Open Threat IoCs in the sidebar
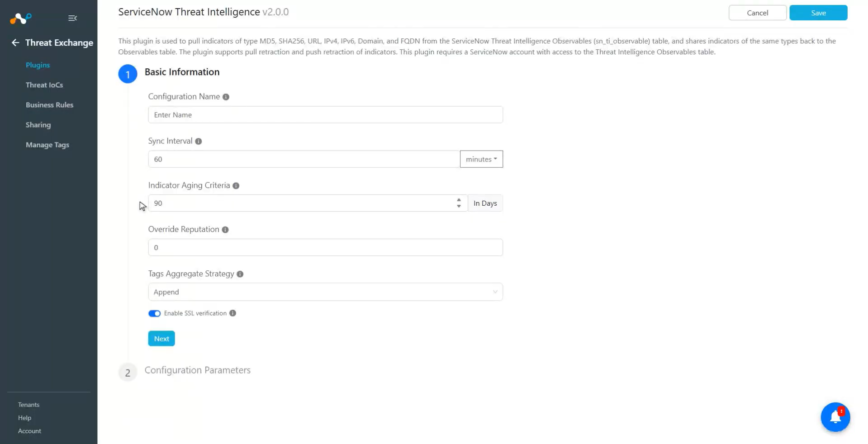 [44, 85]
